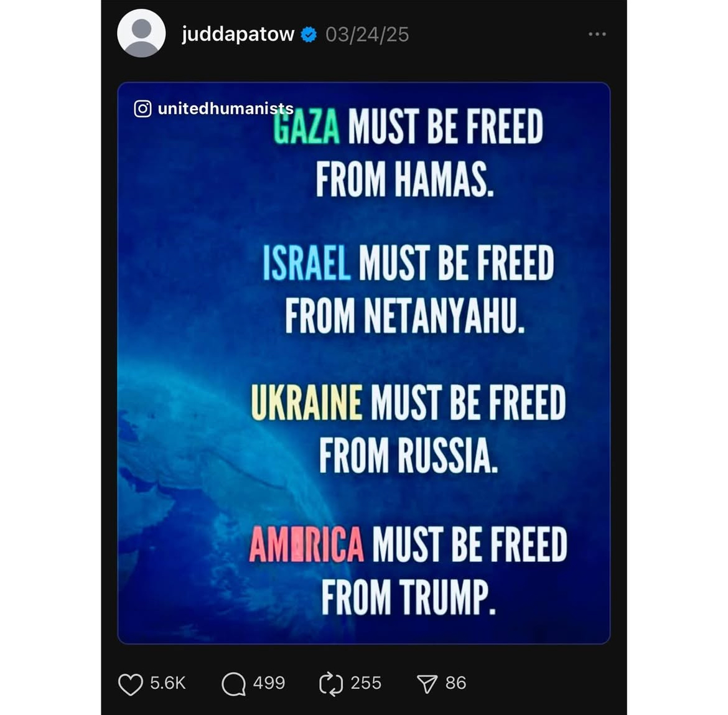Click the red AMERICA word in the image

306,544
